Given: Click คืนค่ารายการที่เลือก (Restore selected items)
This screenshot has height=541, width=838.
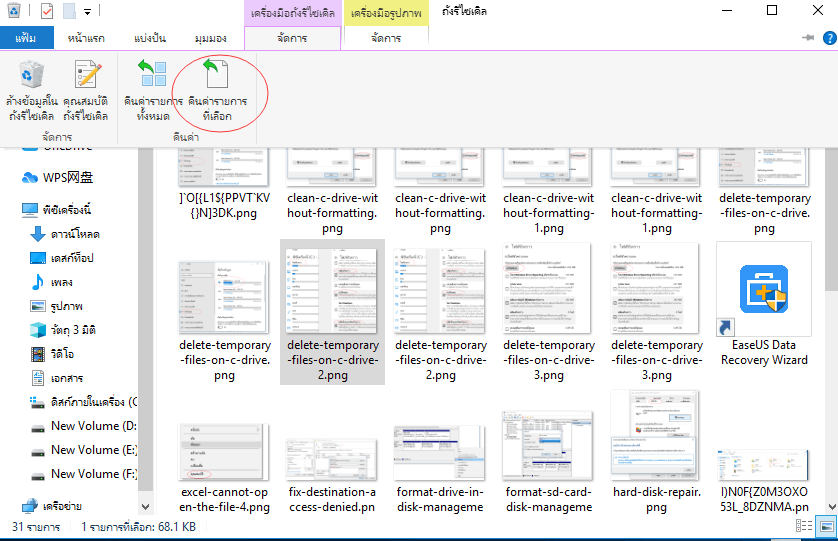Looking at the screenshot, I should coord(217,91).
